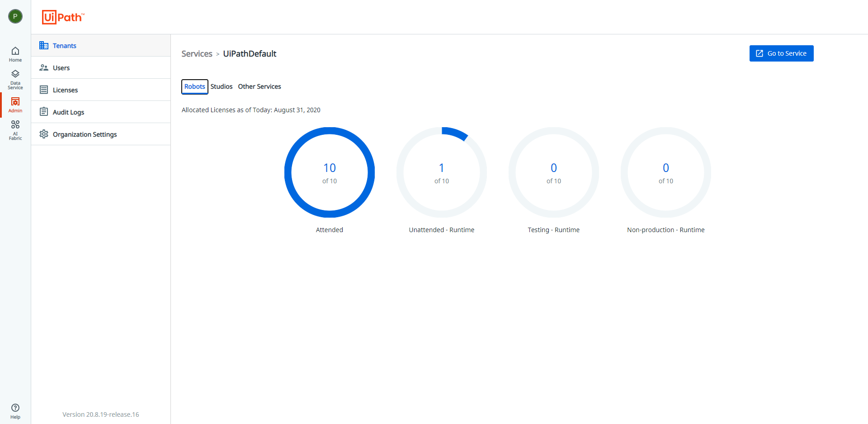Image resolution: width=868 pixels, height=424 pixels.
Task: Click the Users people icon
Action: [x=44, y=67]
